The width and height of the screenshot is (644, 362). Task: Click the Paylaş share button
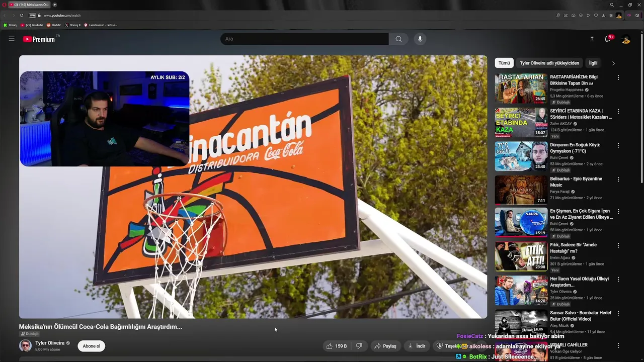[x=385, y=346]
